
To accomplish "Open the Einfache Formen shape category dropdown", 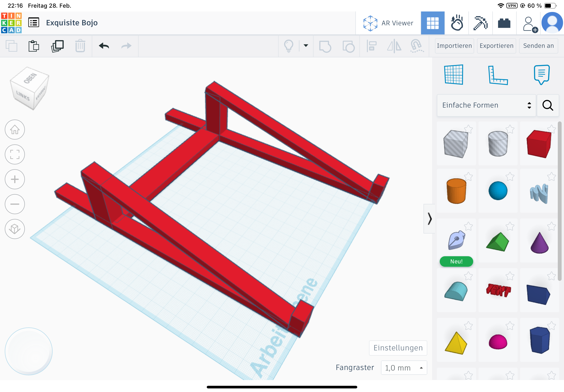I will [x=486, y=105].
